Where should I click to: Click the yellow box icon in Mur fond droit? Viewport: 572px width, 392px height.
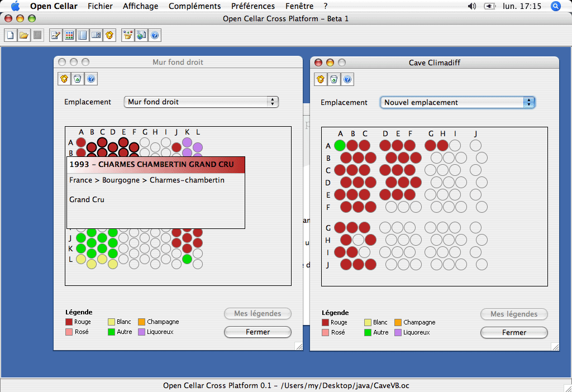coord(64,79)
